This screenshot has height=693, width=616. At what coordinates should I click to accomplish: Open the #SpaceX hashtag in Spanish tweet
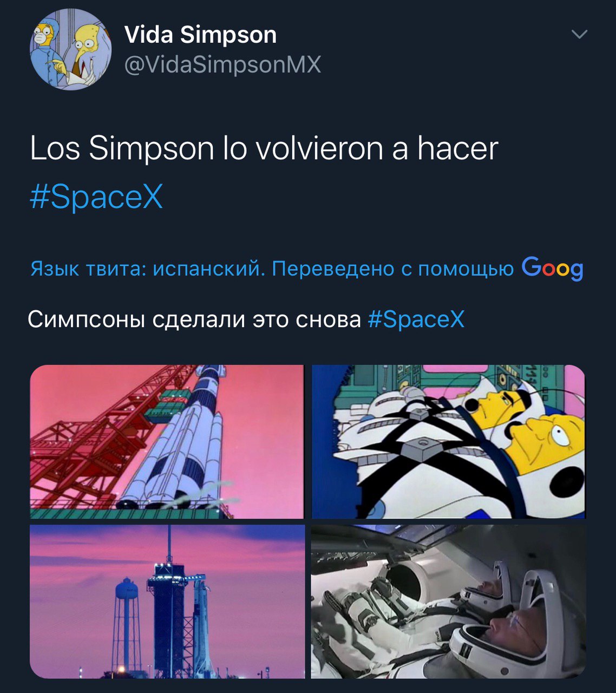click(96, 197)
